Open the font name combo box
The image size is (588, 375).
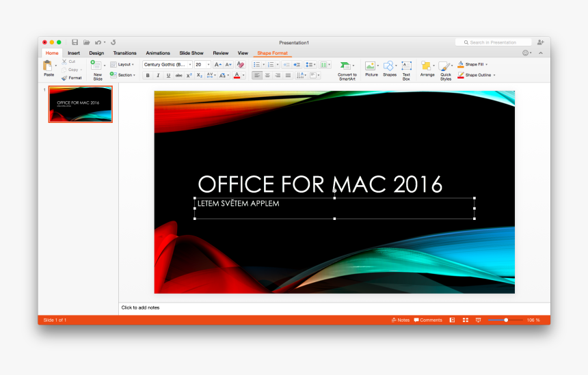pyautogui.click(x=168, y=64)
